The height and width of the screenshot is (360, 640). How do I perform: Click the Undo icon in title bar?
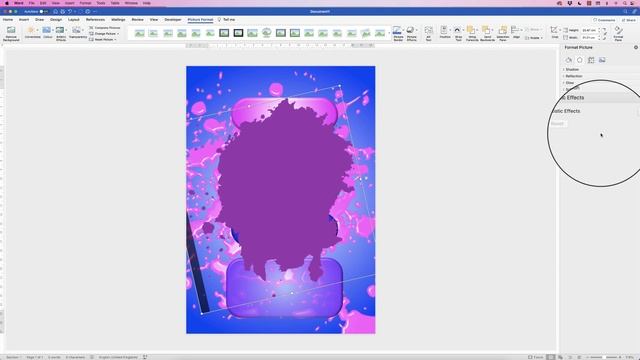(70, 11)
